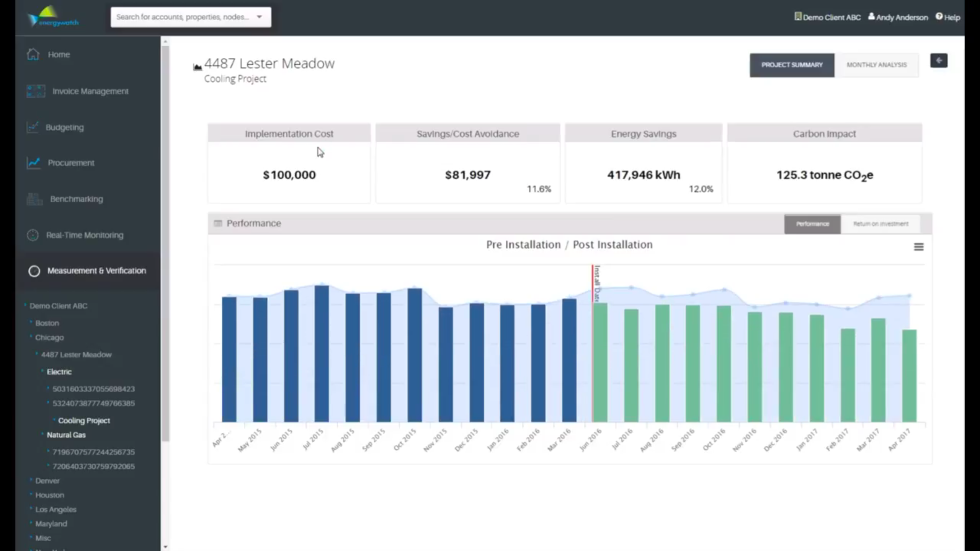The height and width of the screenshot is (551, 980).
Task: Switch chart view to Return on Investment
Action: 880,224
